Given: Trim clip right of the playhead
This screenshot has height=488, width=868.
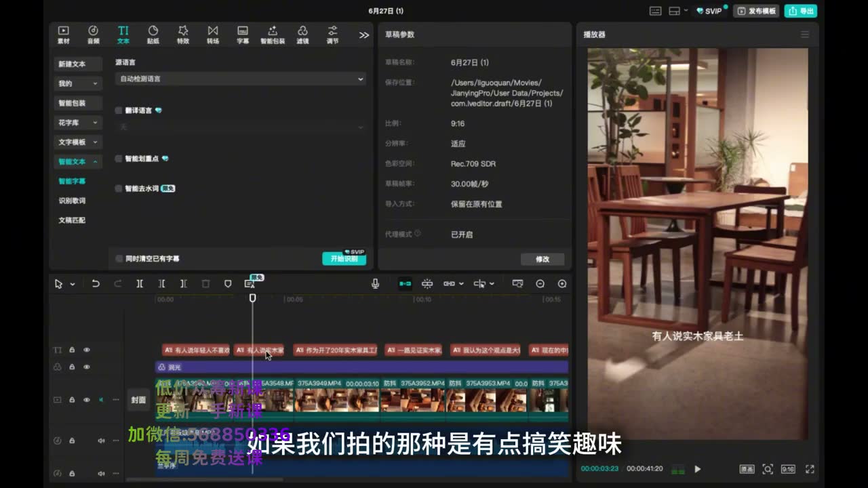Looking at the screenshot, I should click(x=183, y=284).
